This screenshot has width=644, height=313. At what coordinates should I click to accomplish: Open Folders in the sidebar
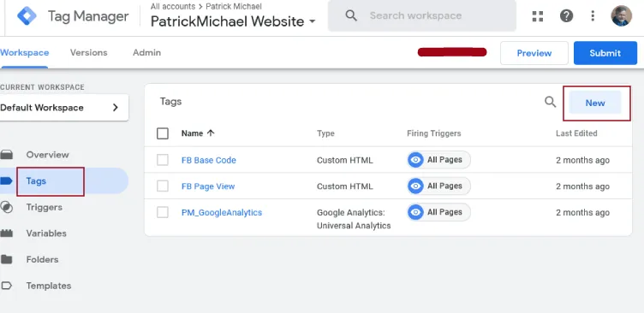(x=42, y=260)
